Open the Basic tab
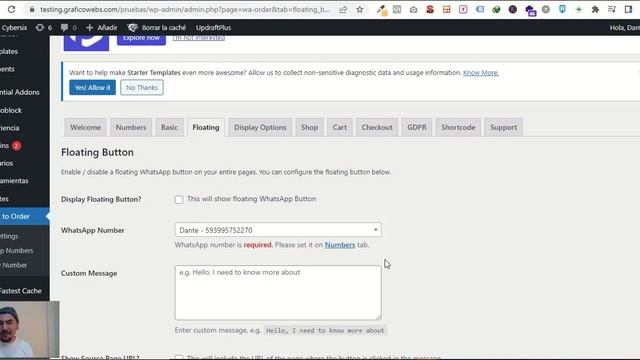640x360 pixels. pyautogui.click(x=169, y=127)
